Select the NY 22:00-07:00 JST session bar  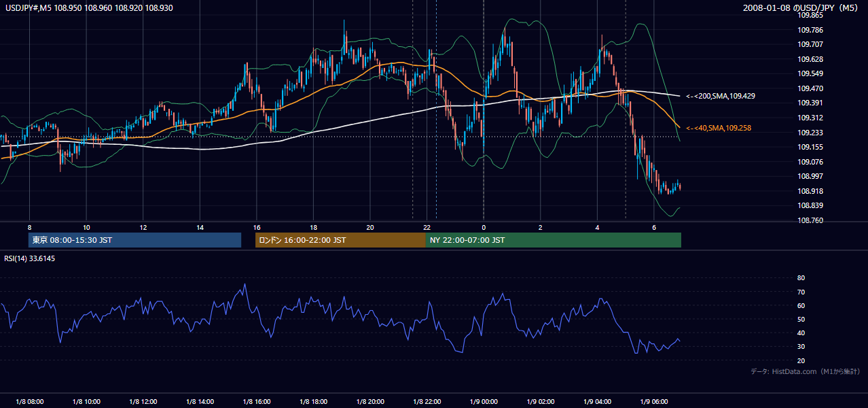tap(554, 240)
